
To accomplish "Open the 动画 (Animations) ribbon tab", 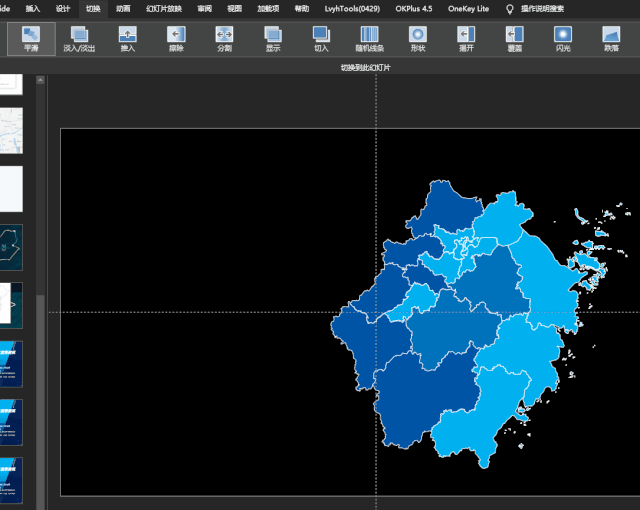I will pos(123,9).
